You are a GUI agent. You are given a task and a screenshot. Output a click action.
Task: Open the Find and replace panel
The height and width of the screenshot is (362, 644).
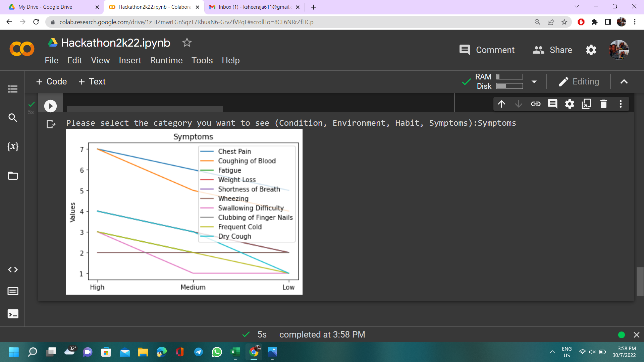[13, 118]
